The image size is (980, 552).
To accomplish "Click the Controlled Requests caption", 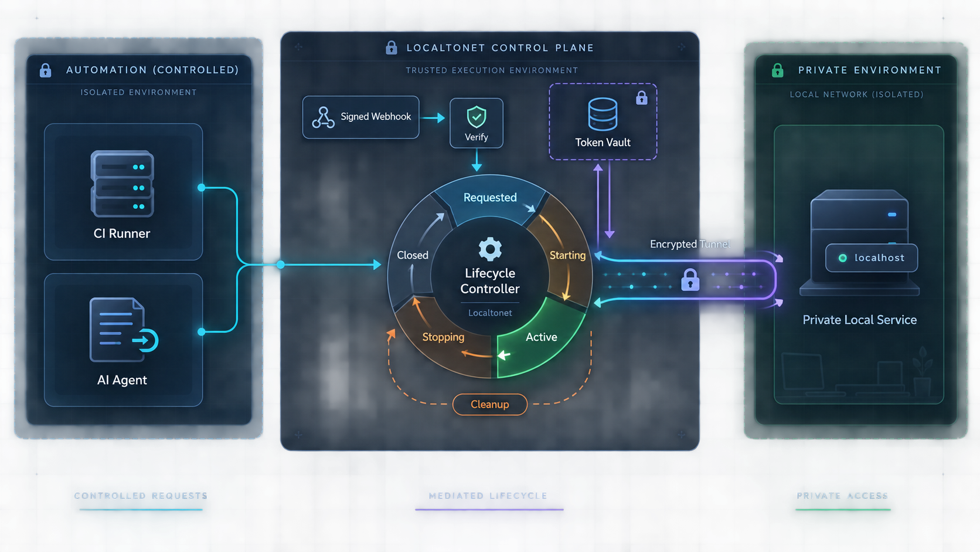I will (141, 496).
